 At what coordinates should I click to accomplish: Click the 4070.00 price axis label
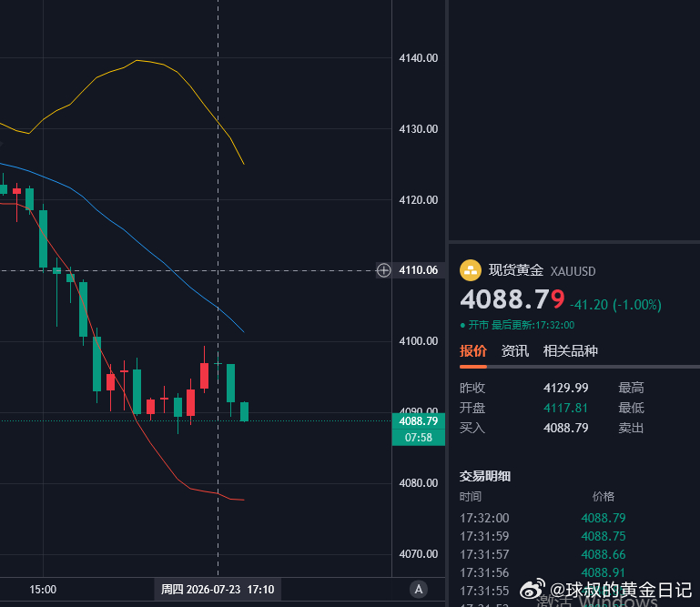click(419, 554)
